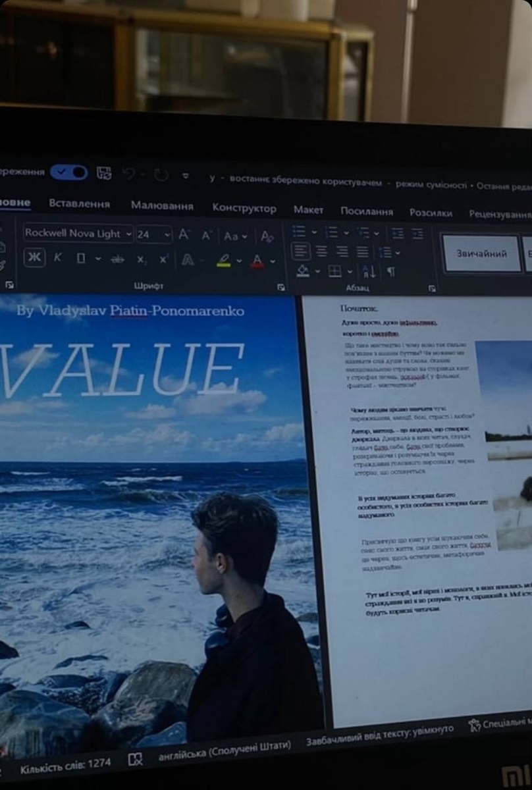Open the Rockwell Nova Light font name box
This screenshot has height=790, width=532.
click(x=78, y=234)
